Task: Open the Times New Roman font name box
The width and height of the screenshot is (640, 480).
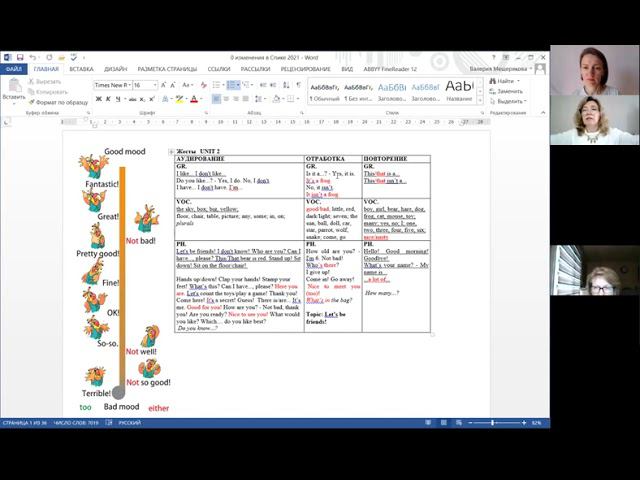Action: coord(113,85)
